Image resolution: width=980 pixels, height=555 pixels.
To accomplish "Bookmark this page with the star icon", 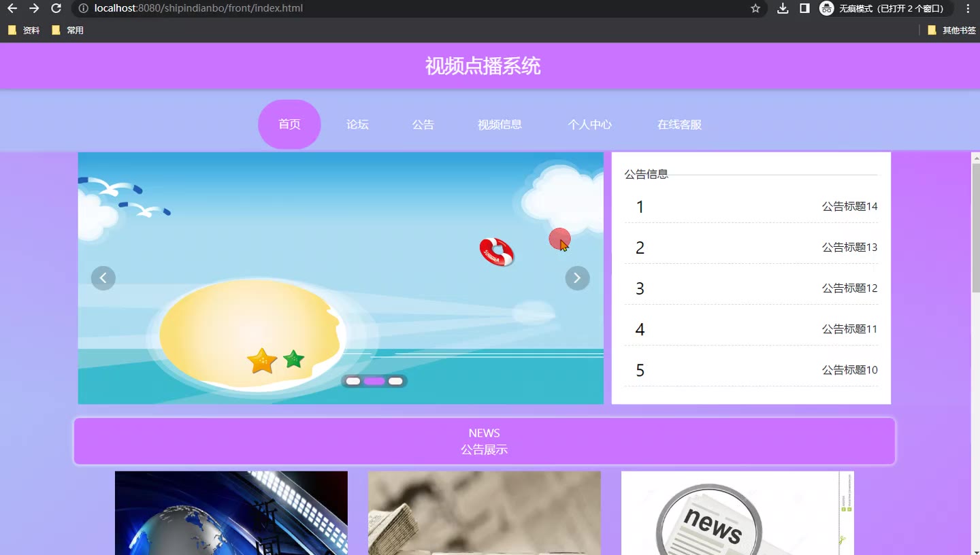I will [x=755, y=8].
